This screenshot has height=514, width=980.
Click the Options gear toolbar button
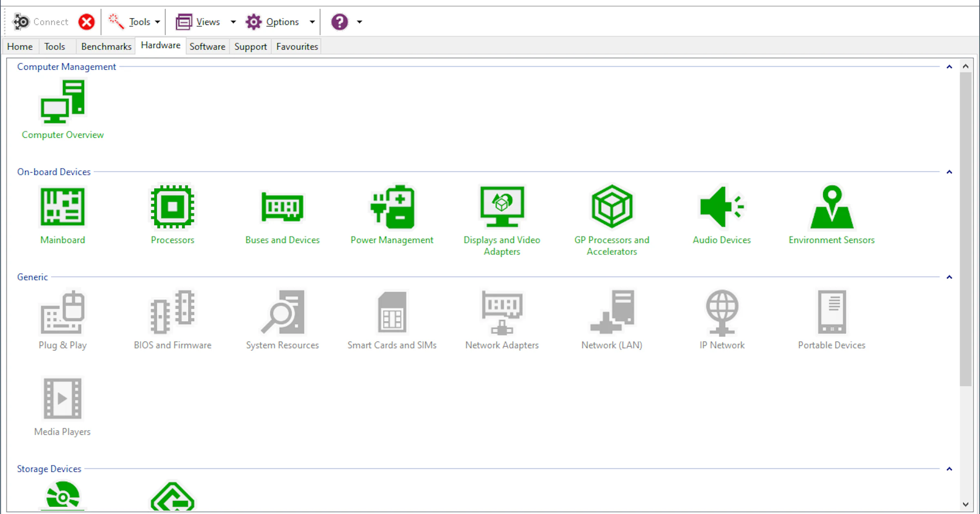[x=272, y=22]
